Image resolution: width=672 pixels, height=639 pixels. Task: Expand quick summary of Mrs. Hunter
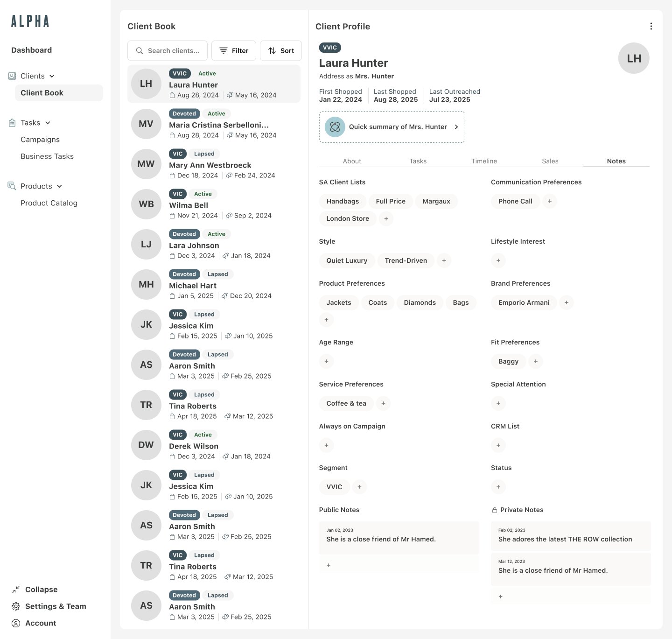392,127
